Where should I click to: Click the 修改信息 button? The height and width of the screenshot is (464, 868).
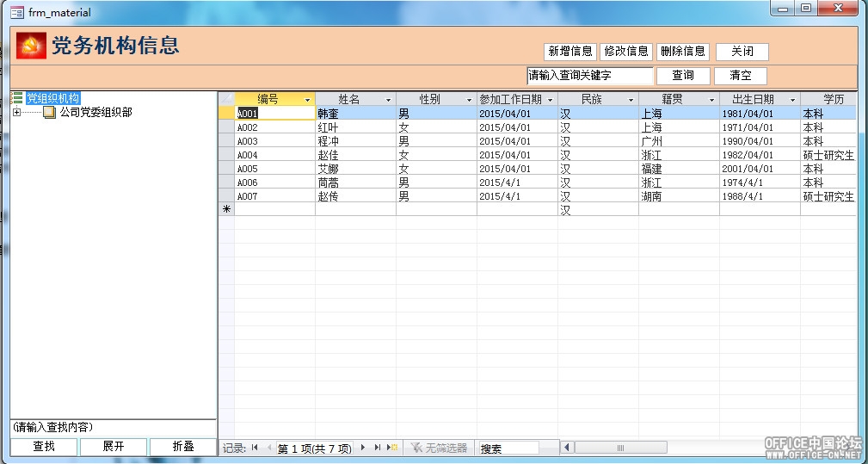click(626, 52)
